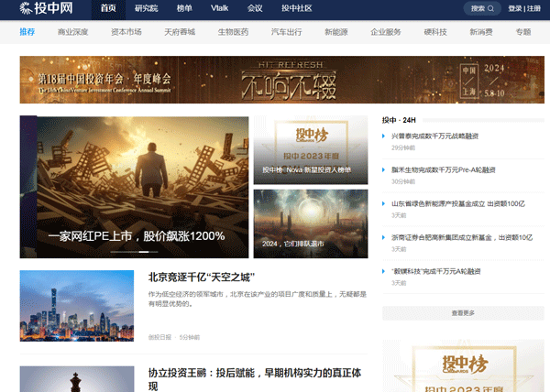550x392 pixels.
Task: Open 浙商证券合肥高新集团成立新基金 news item
Action: pyautogui.click(x=462, y=237)
